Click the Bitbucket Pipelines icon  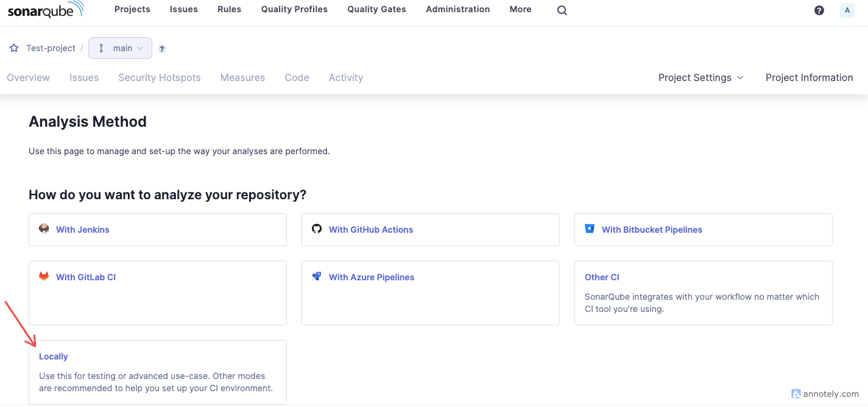click(589, 228)
